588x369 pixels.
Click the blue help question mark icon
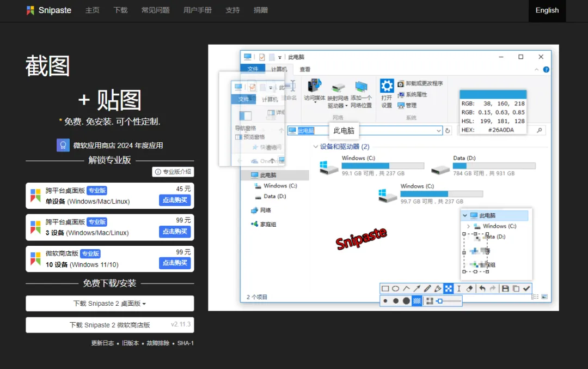pyautogui.click(x=546, y=69)
